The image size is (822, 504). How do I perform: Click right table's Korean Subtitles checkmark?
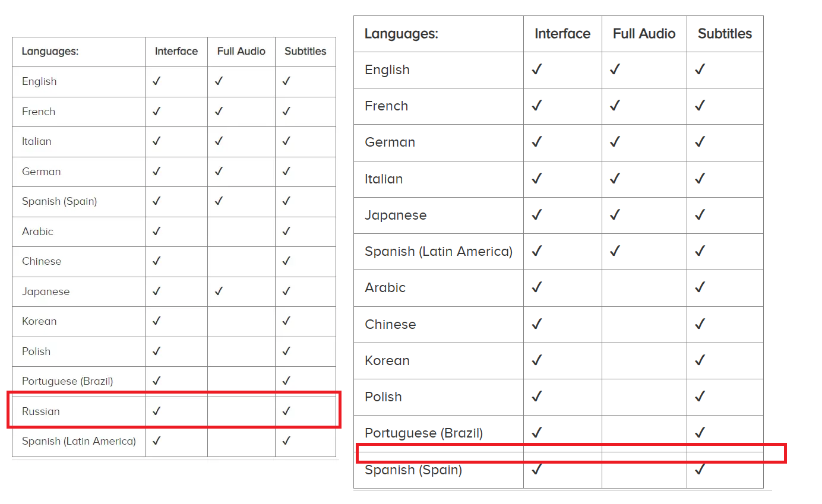(700, 360)
